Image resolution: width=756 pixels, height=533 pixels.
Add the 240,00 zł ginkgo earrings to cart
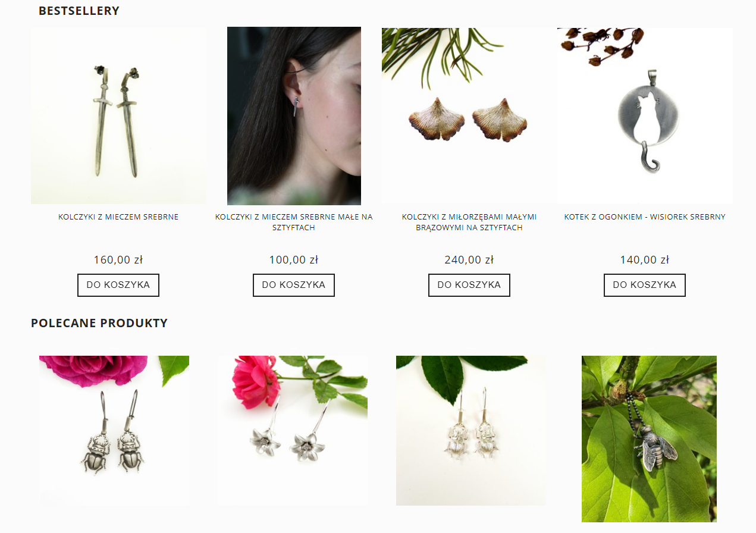[x=469, y=285]
